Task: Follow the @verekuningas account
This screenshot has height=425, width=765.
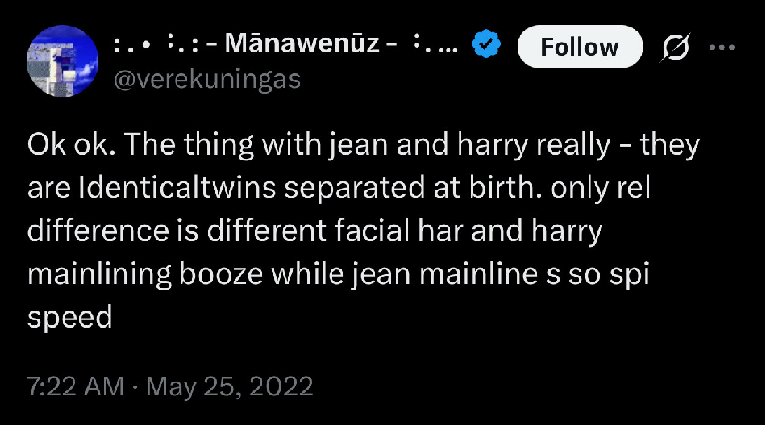Action: tap(579, 46)
